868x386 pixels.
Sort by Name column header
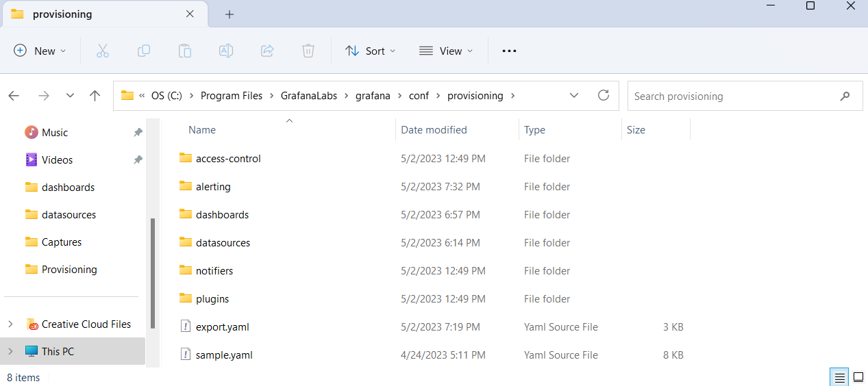click(202, 129)
